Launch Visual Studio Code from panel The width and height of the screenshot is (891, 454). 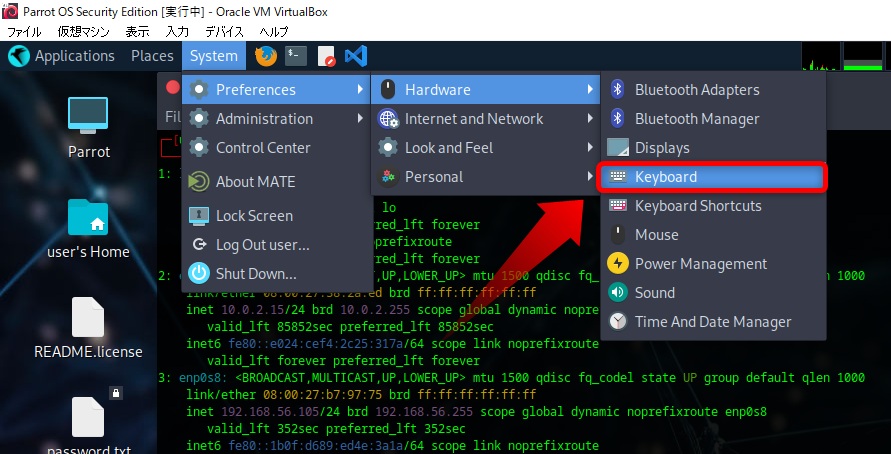tap(356, 56)
